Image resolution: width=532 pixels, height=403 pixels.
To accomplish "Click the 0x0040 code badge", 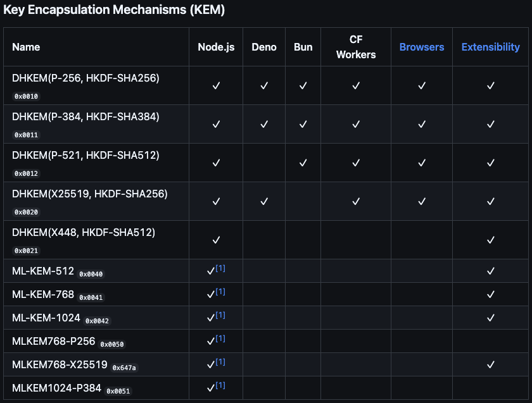I will pyautogui.click(x=91, y=274).
